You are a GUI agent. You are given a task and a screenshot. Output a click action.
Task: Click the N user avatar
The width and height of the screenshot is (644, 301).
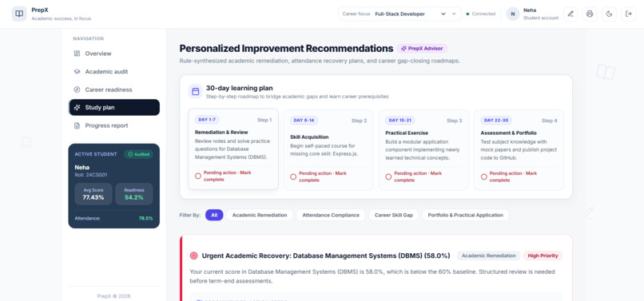point(513,14)
